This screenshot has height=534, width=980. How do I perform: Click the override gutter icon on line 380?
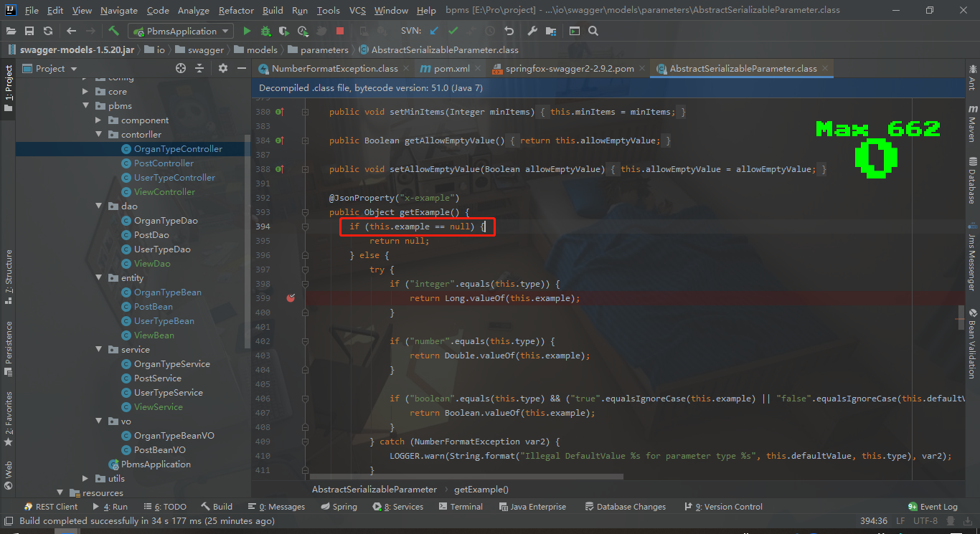[280, 112]
